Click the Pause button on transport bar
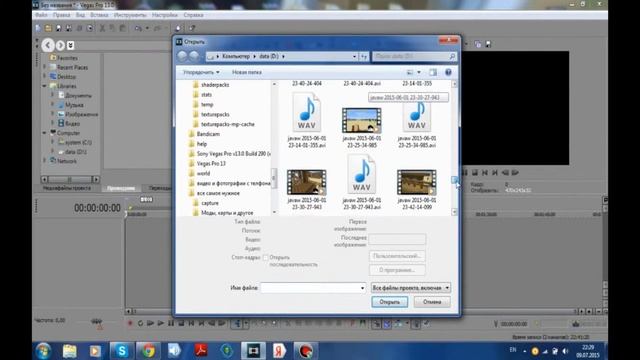640x360 pixels. coord(171,323)
